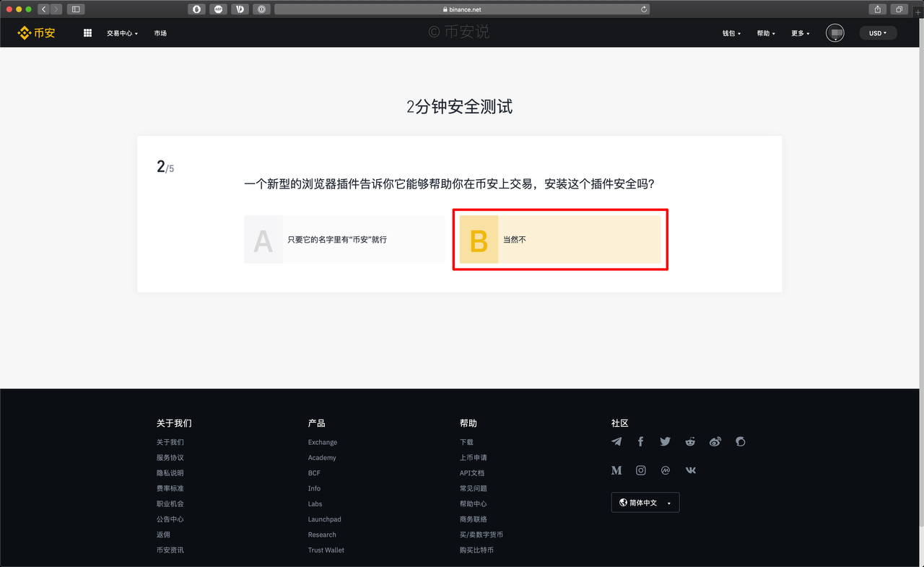Open the Reddit community icon
This screenshot has height=567, width=924.
click(690, 441)
